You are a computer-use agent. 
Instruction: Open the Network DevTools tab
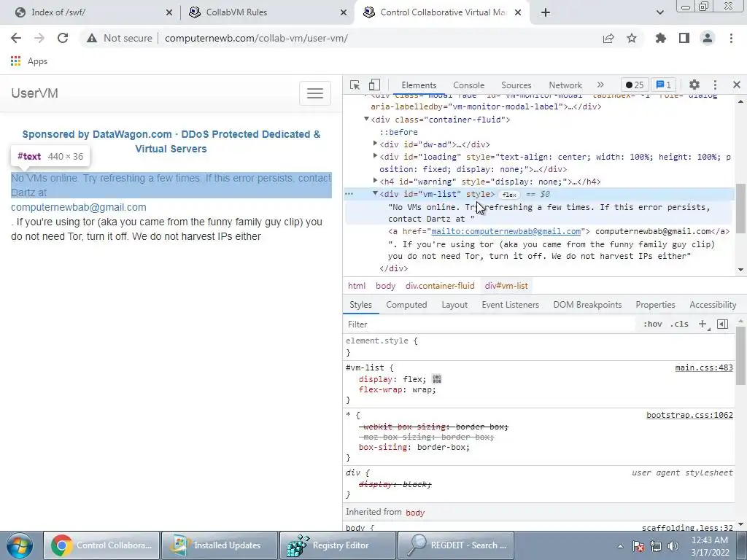click(x=565, y=85)
